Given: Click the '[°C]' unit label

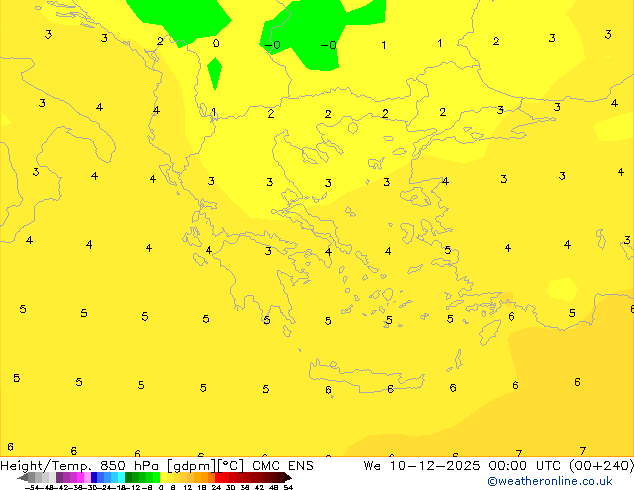Looking at the screenshot, I should [230, 466].
